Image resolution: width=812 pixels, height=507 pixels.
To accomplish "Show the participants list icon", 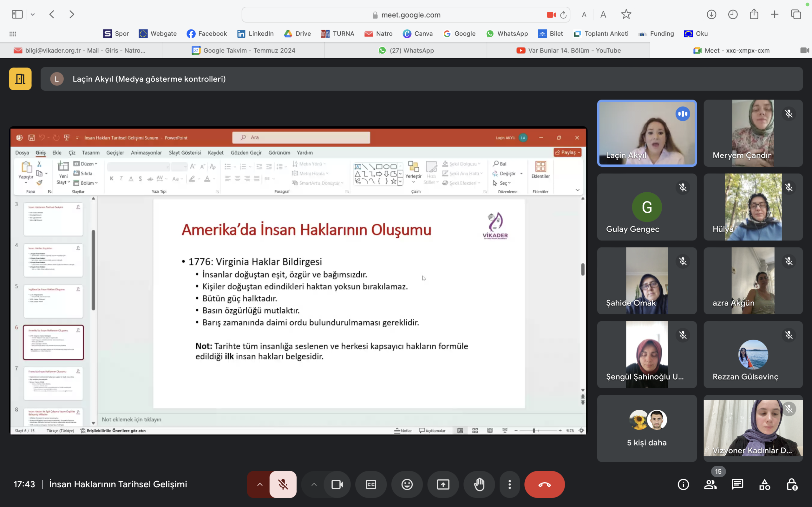I will point(710,485).
